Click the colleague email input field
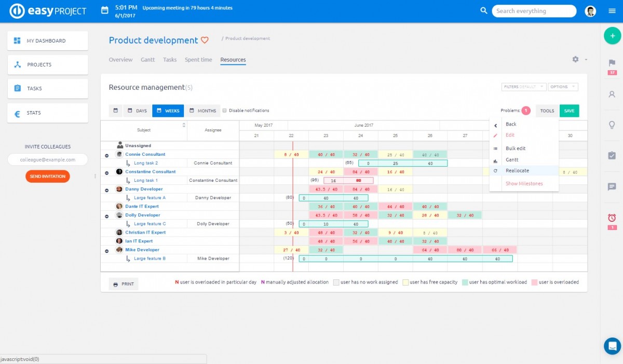 click(x=47, y=159)
